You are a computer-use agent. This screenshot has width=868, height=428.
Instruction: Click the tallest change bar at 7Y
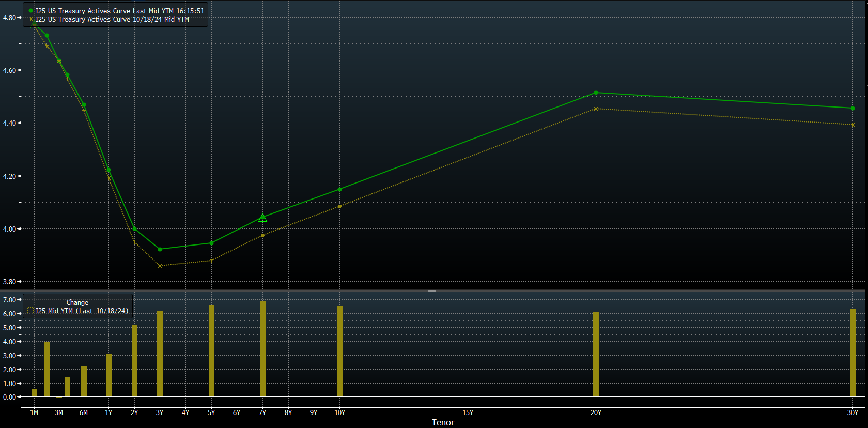(262, 349)
